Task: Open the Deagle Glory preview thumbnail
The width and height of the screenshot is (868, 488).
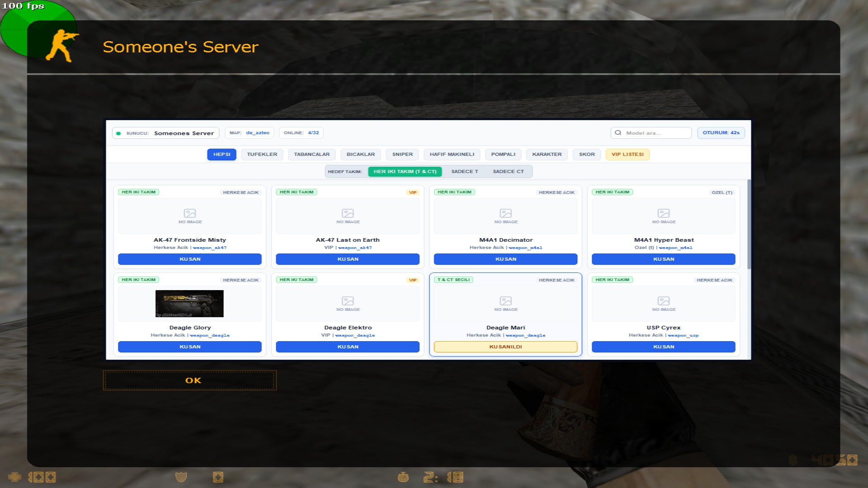Action: [x=189, y=304]
